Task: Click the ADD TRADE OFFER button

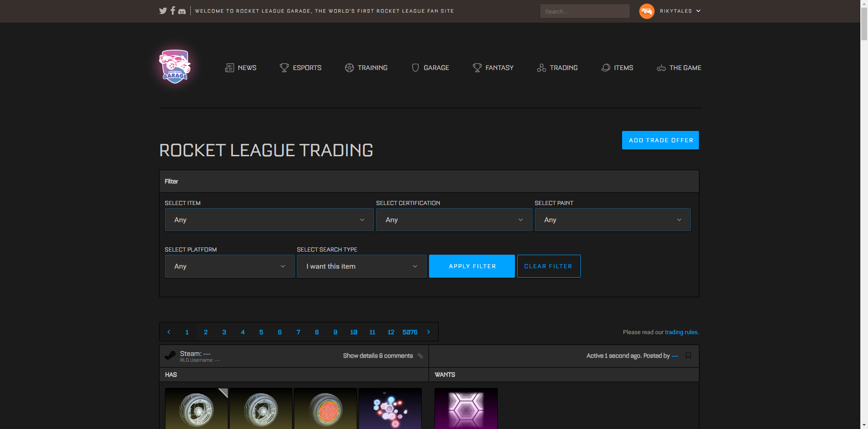Action: (660, 140)
